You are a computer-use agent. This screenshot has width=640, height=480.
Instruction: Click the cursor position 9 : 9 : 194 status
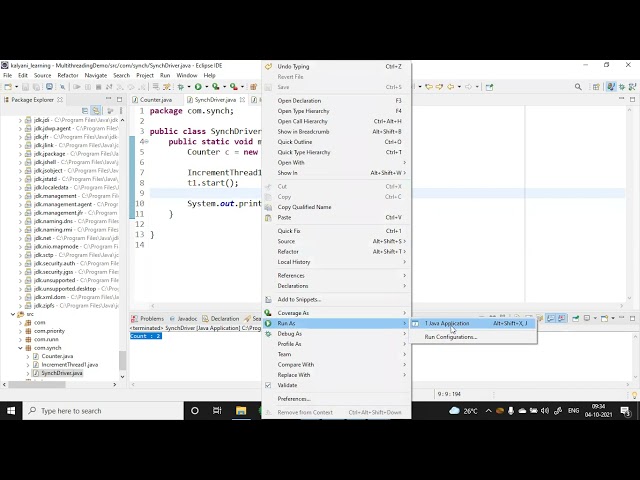pyautogui.click(x=449, y=394)
